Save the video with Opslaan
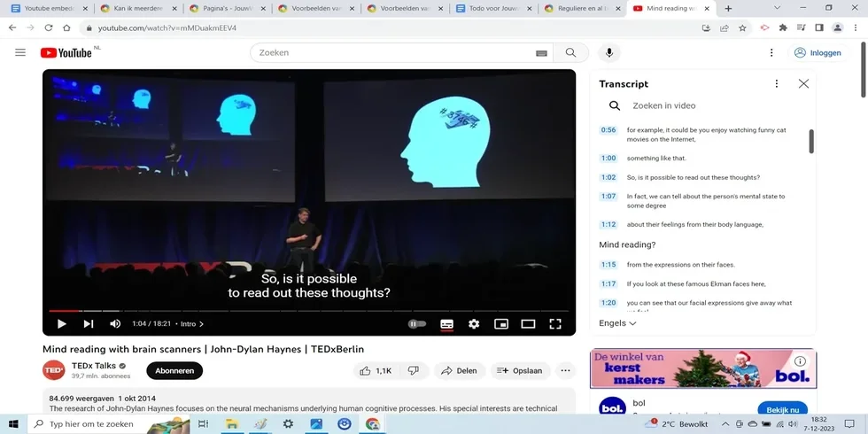The width and height of the screenshot is (868, 434). 519,371
